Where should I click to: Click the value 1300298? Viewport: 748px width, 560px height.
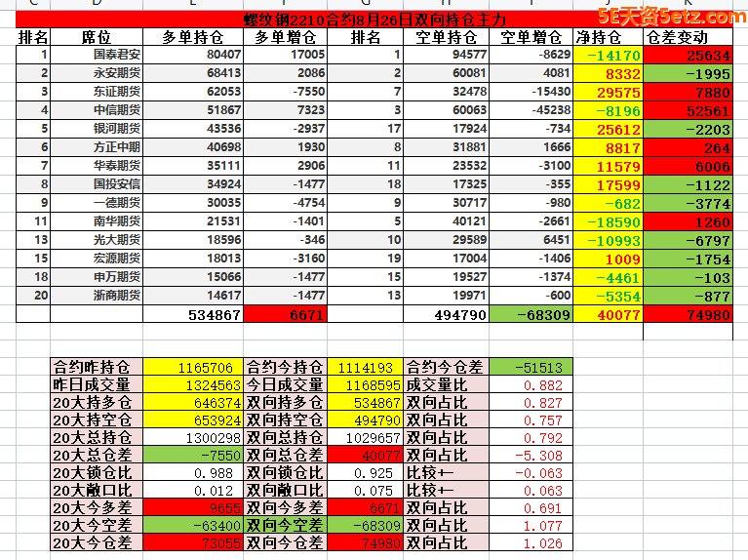point(193,437)
